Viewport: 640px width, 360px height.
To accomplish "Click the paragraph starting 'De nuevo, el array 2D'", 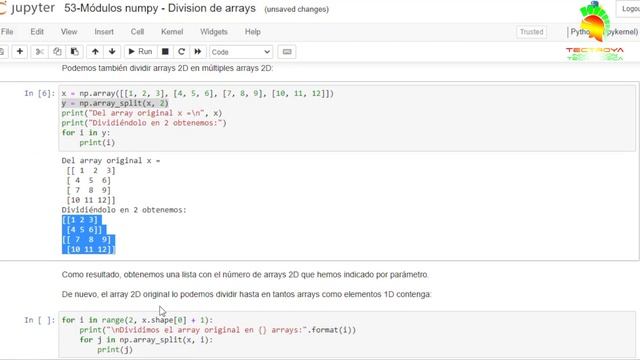I will [x=246, y=294].
